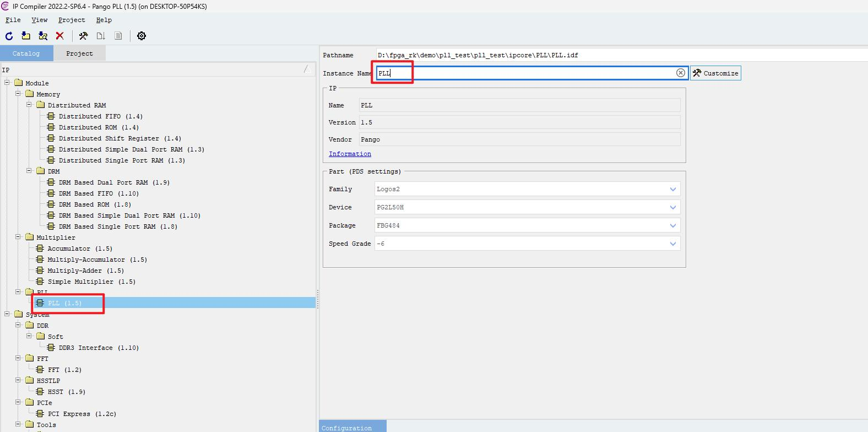868x432 pixels.
Task: Click the folder download icon without magnifier
Action: pos(26,36)
